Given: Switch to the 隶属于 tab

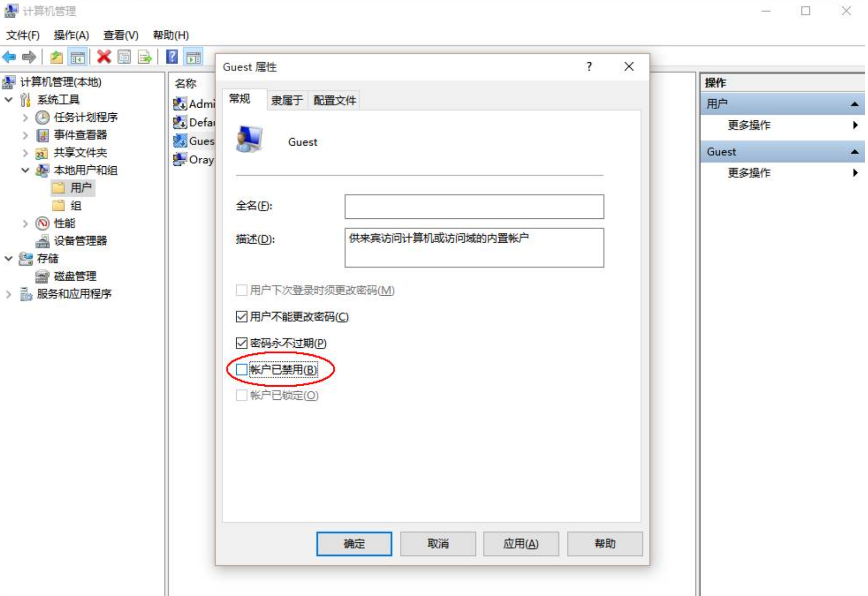Looking at the screenshot, I should click(x=287, y=100).
